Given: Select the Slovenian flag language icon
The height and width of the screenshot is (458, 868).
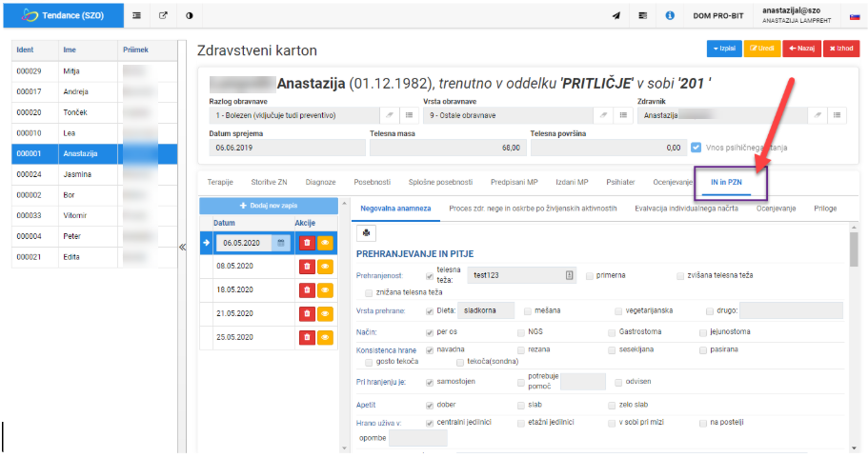Looking at the screenshot, I should pos(854,16).
